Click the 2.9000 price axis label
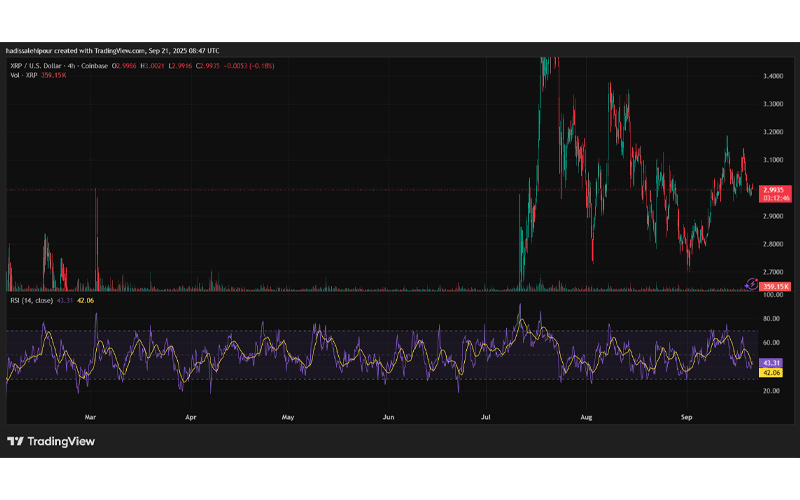This screenshot has width=800, height=500. 773,216
